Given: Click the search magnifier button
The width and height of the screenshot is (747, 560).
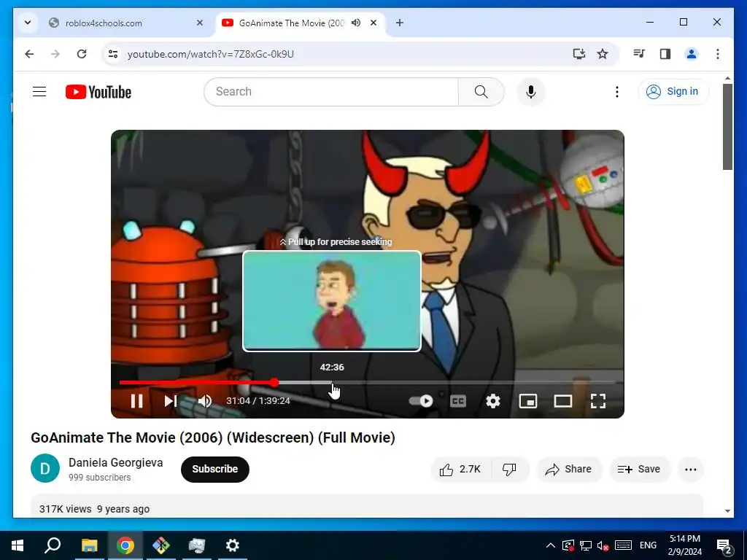Looking at the screenshot, I should click(481, 92).
